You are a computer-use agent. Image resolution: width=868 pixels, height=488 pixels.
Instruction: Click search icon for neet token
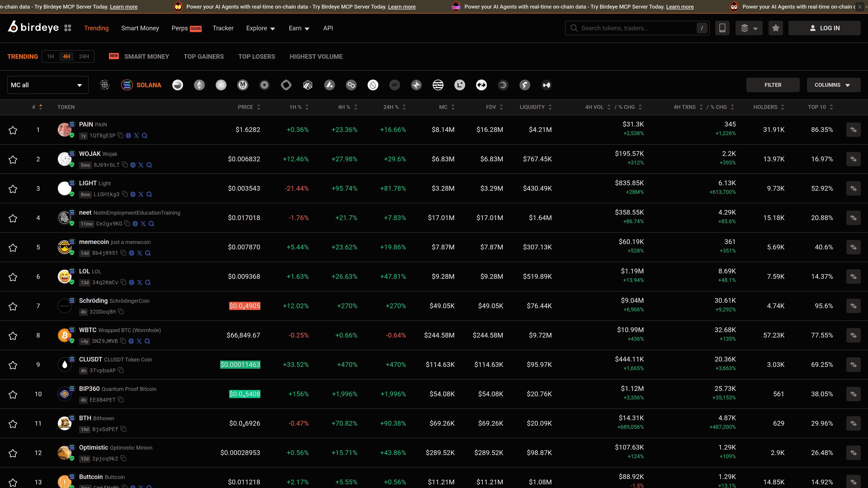151,224
